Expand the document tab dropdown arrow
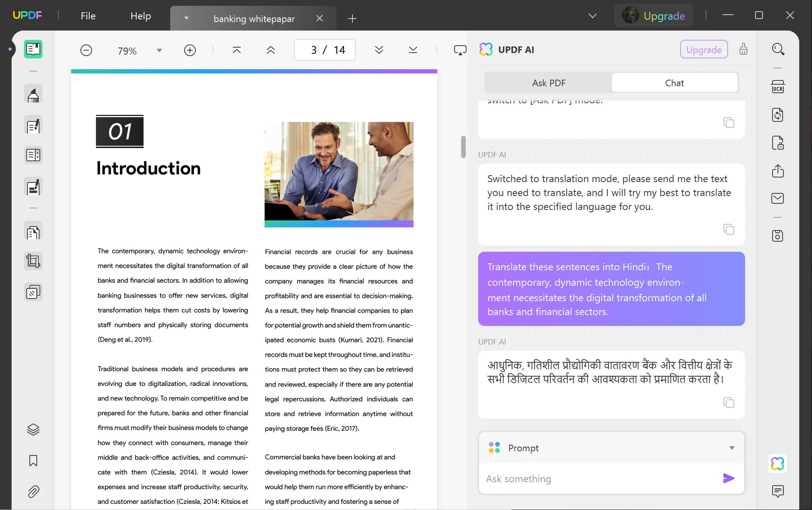Image resolution: width=812 pixels, height=510 pixels. point(186,18)
